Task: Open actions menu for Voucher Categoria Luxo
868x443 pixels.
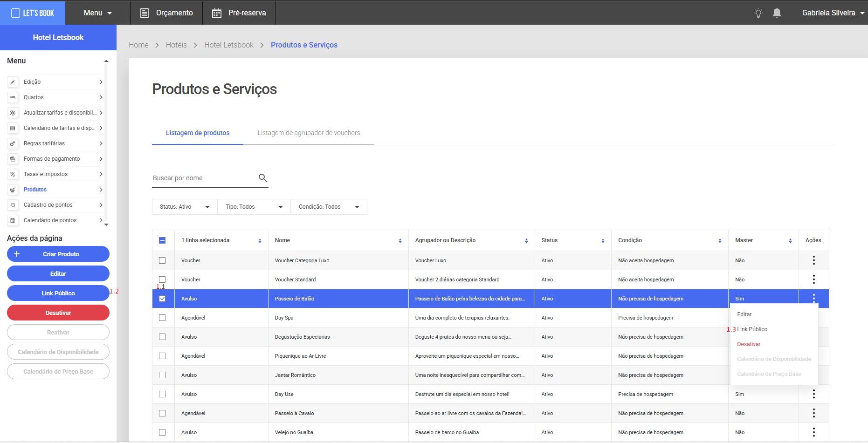Action: [x=813, y=260]
